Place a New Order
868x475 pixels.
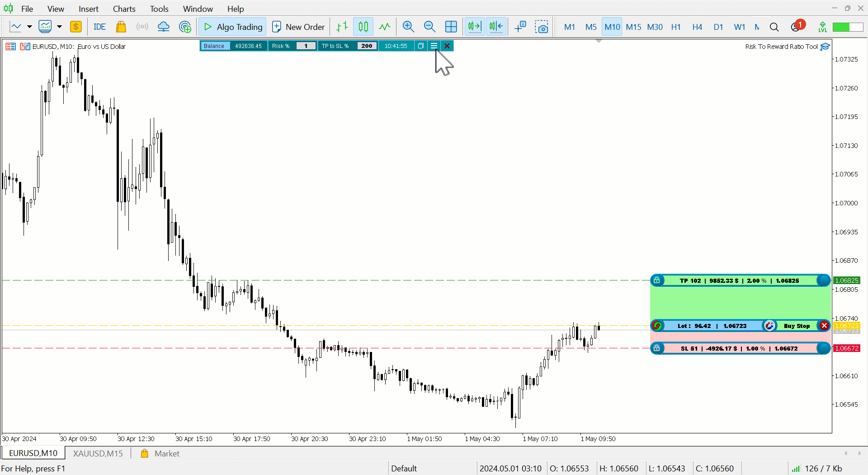pyautogui.click(x=298, y=26)
